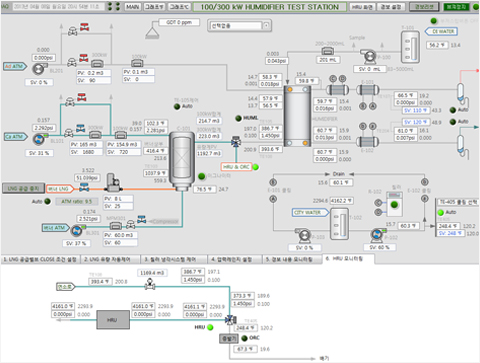Click the SV 25 LNG setpoint field

click(118, 206)
